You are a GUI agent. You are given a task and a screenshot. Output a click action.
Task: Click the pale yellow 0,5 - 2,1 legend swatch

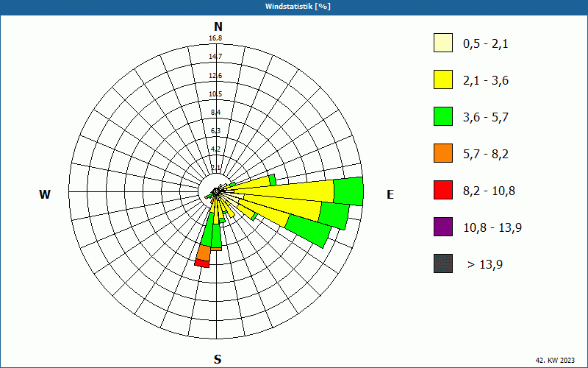click(443, 43)
